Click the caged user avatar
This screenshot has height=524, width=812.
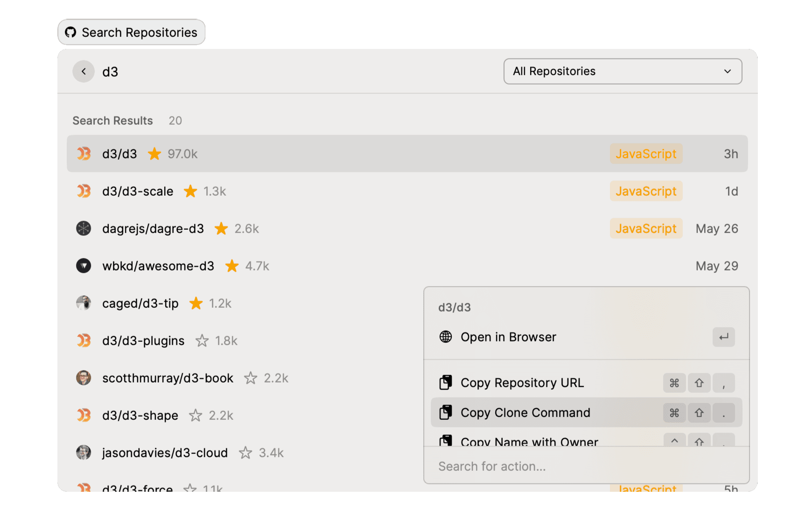pyautogui.click(x=84, y=303)
